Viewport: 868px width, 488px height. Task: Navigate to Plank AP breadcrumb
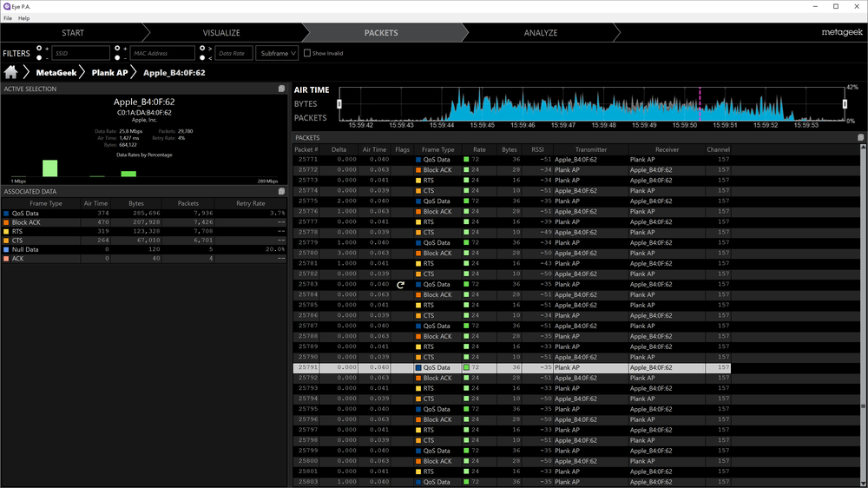pyautogui.click(x=109, y=73)
